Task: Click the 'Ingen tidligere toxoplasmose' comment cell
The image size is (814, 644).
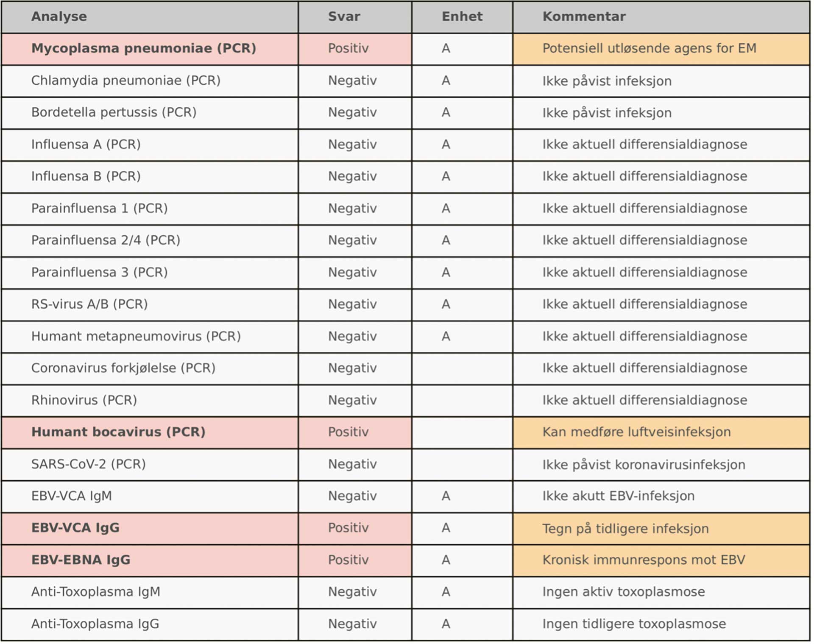Action: (634, 624)
